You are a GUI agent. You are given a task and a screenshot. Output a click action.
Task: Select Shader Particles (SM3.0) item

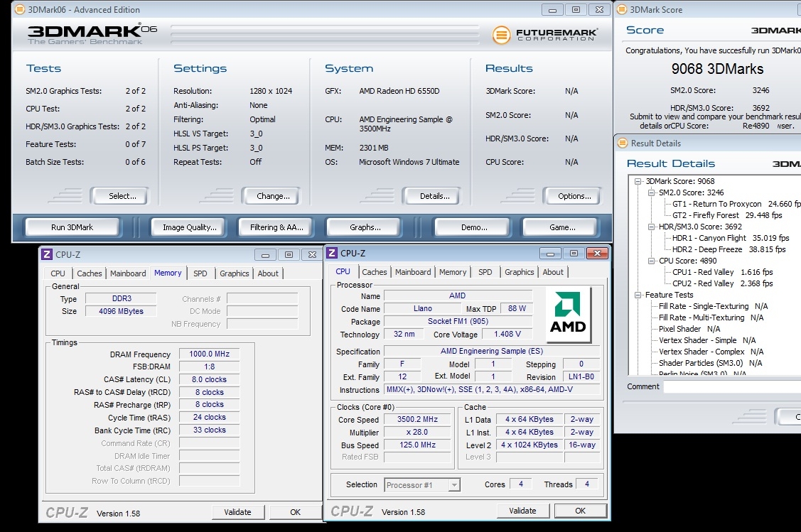710,363
